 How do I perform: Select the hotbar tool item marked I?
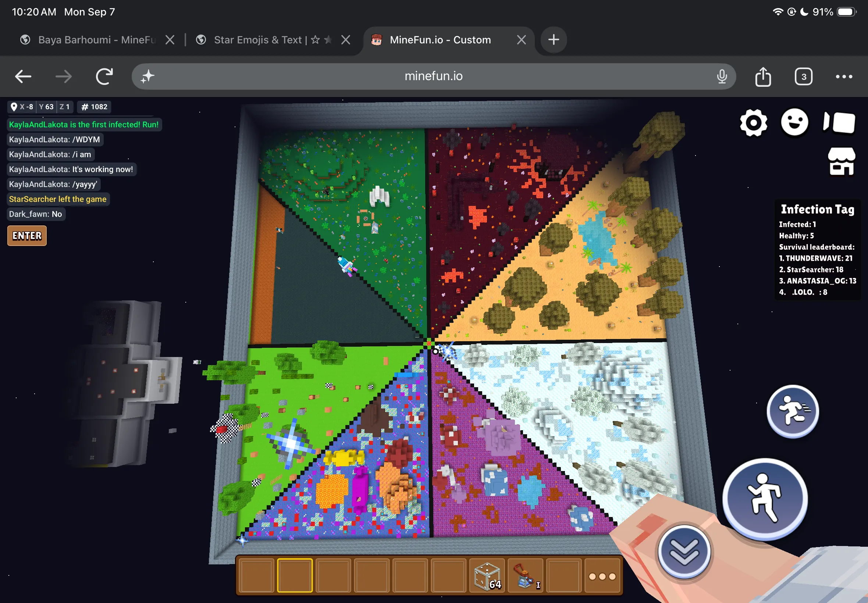(x=526, y=576)
